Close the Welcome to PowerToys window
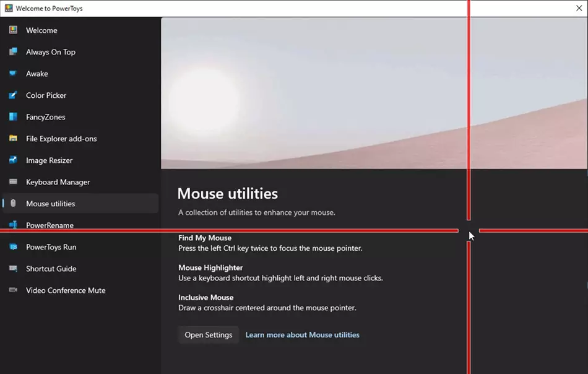Screen dimensions: 588x374 point(579,8)
